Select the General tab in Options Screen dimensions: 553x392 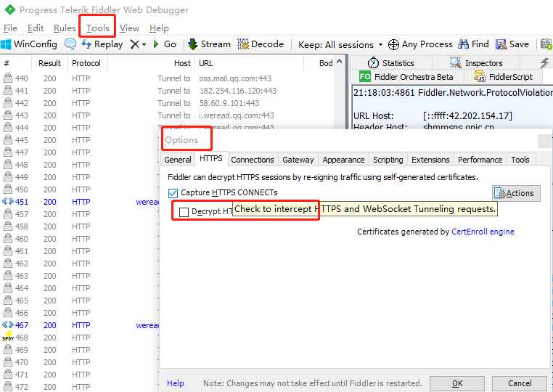[177, 160]
